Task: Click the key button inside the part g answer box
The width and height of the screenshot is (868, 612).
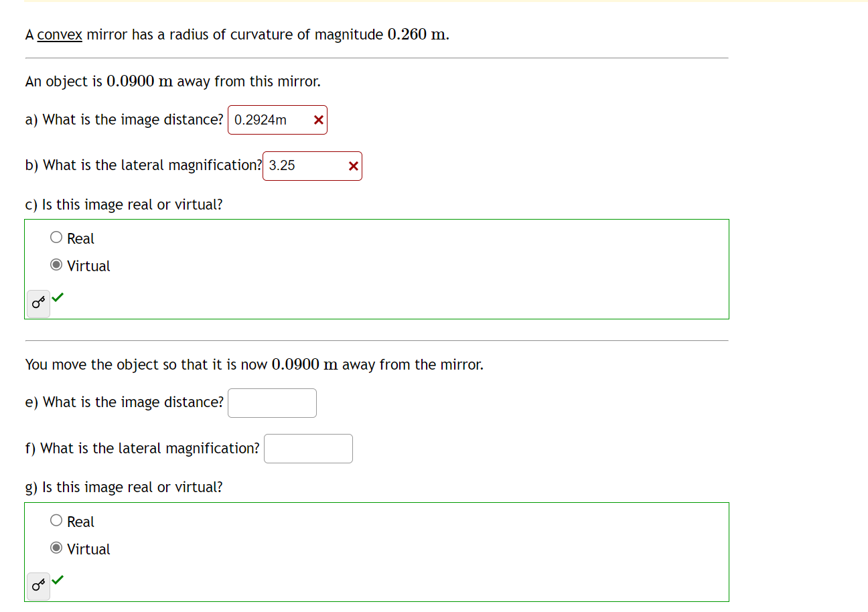Action: click(38, 586)
